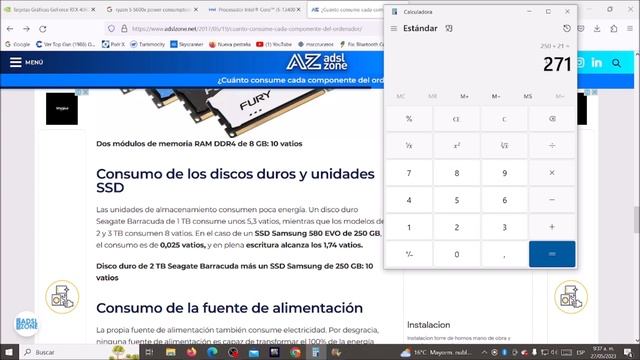640x360 pixels.
Task: Click digit 4 on calculator
Action: tap(409, 200)
